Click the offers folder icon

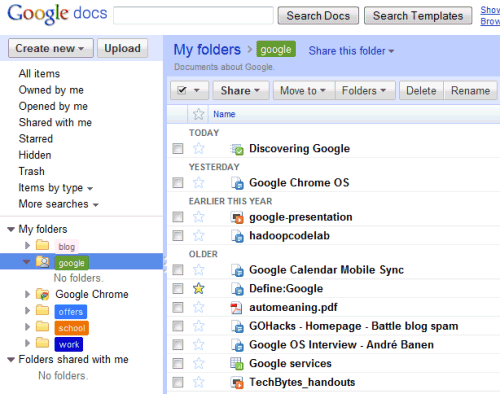(42, 310)
